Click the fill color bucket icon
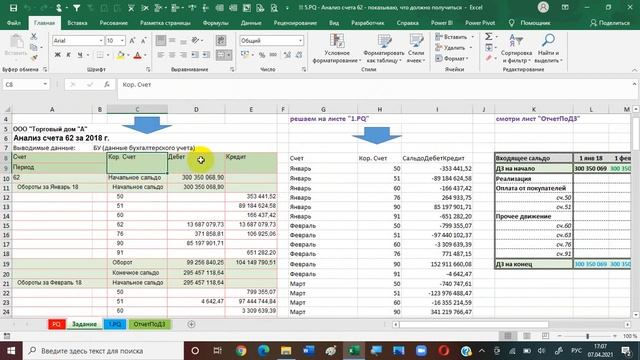The image size is (640, 360). tap(120, 55)
